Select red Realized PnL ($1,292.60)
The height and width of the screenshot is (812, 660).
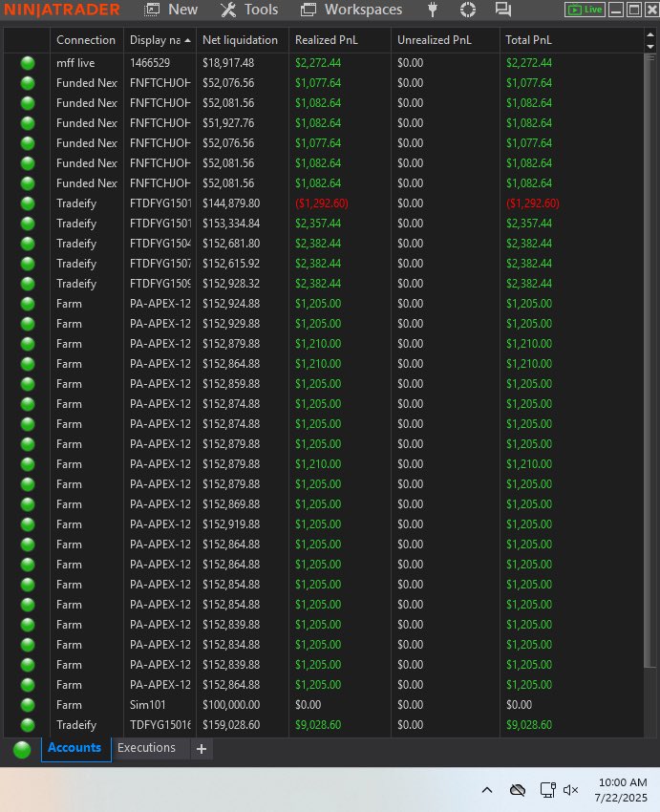coord(322,203)
